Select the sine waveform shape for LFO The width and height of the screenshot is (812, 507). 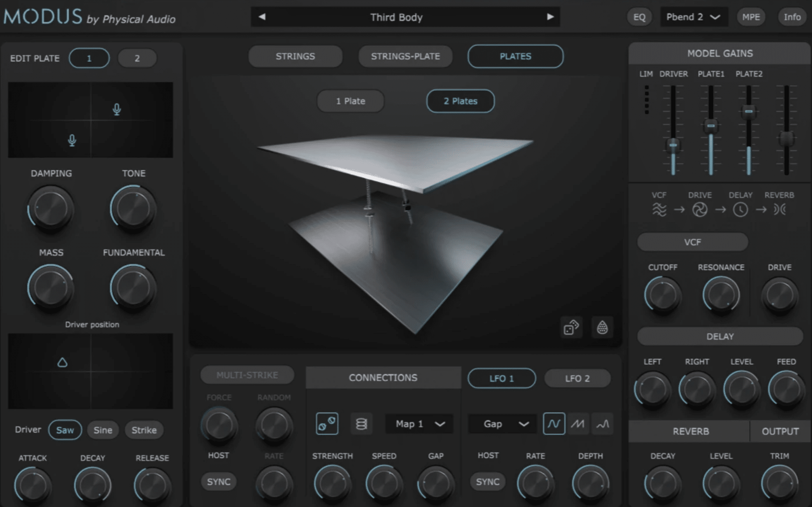[x=554, y=424]
